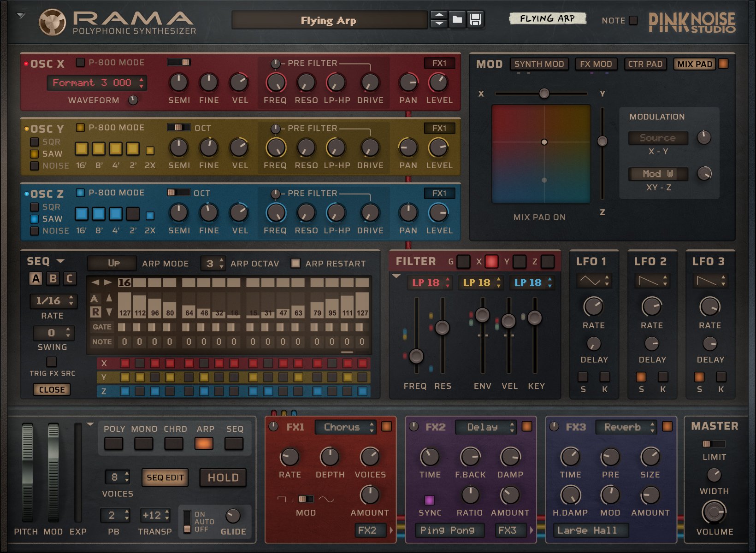This screenshot has width=756, height=553.
Task: Toggle OSC Y SQR waveform checkbox
Action: click(35, 142)
